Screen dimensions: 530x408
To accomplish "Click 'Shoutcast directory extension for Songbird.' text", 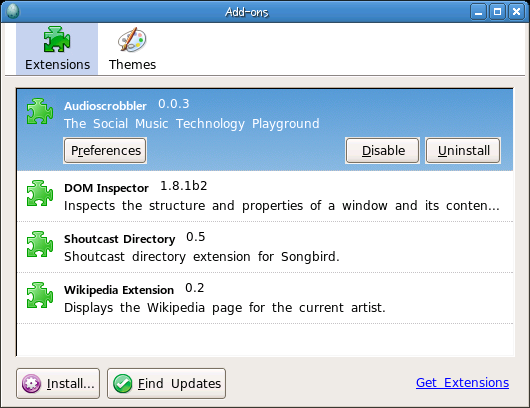I will tap(202, 257).
